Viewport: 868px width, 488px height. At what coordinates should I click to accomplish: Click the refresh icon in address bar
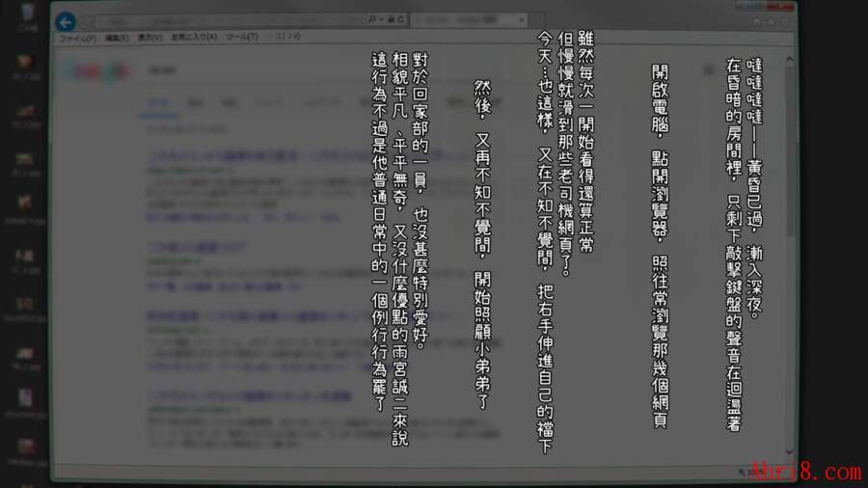(399, 19)
